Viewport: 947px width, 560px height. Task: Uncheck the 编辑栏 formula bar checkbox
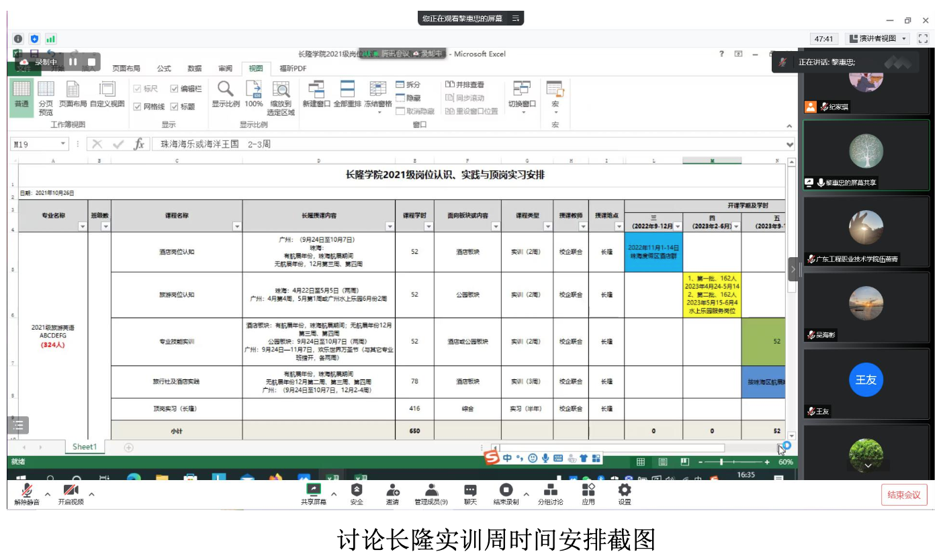coord(175,89)
